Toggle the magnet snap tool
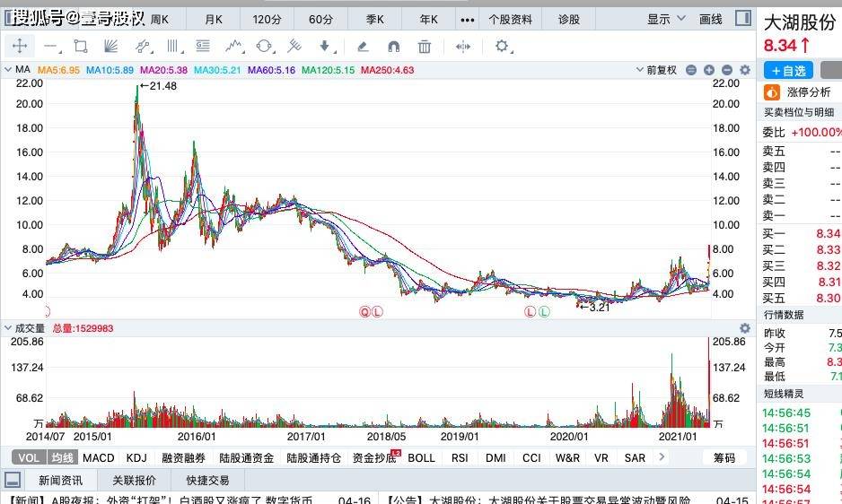Image resolution: width=842 pixels, height=504 pixels. [x=393, y=47]
